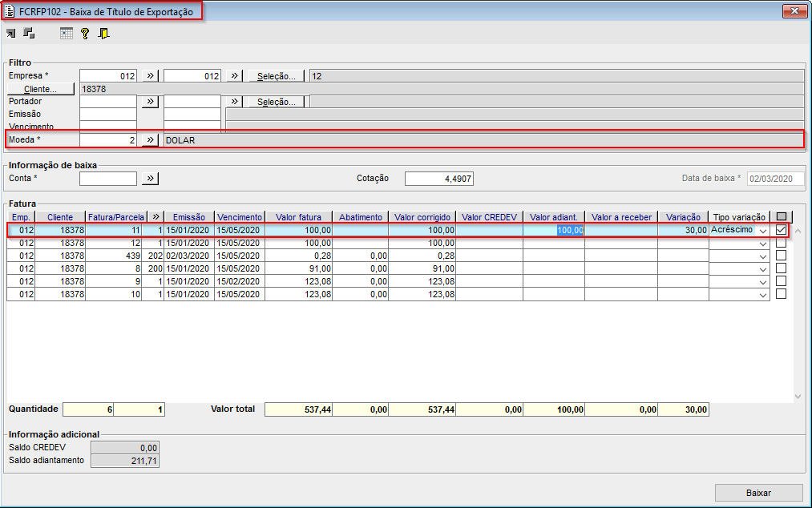Click the Vencimento column header in grid

click(240, 217)
